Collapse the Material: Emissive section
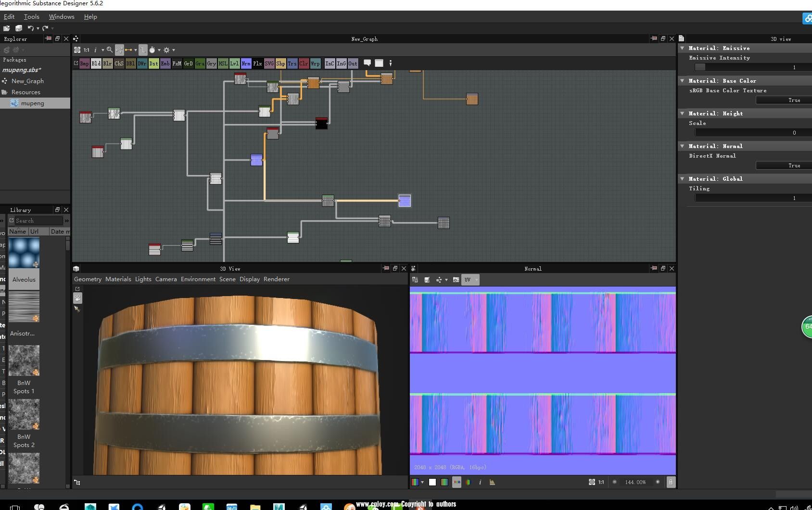Image resolution: width=812 pixels, height=510 pixels. (682, 48)
